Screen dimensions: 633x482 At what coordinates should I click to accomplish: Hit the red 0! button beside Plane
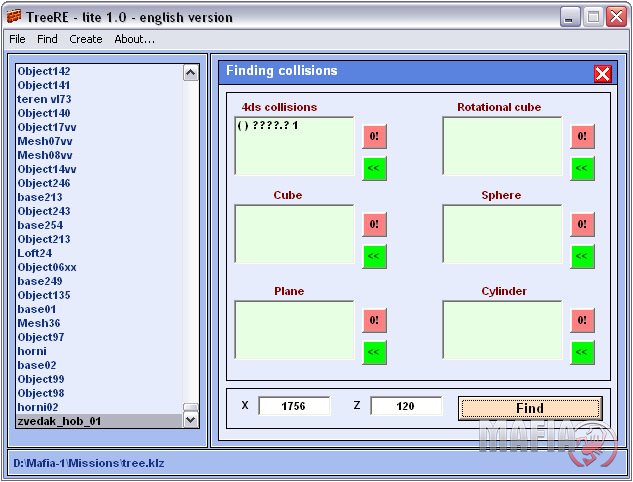[x=374, y=320]
